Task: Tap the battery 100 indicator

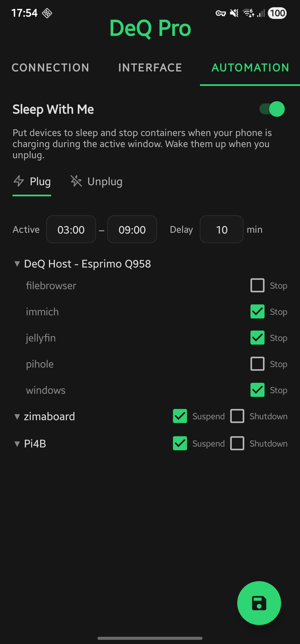Action: [277, 13]
